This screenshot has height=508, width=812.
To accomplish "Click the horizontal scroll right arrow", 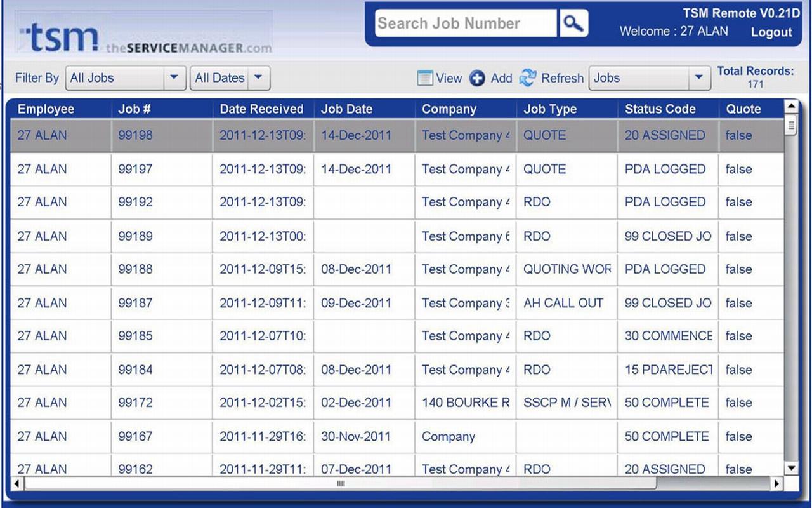I will coord(776,484).
